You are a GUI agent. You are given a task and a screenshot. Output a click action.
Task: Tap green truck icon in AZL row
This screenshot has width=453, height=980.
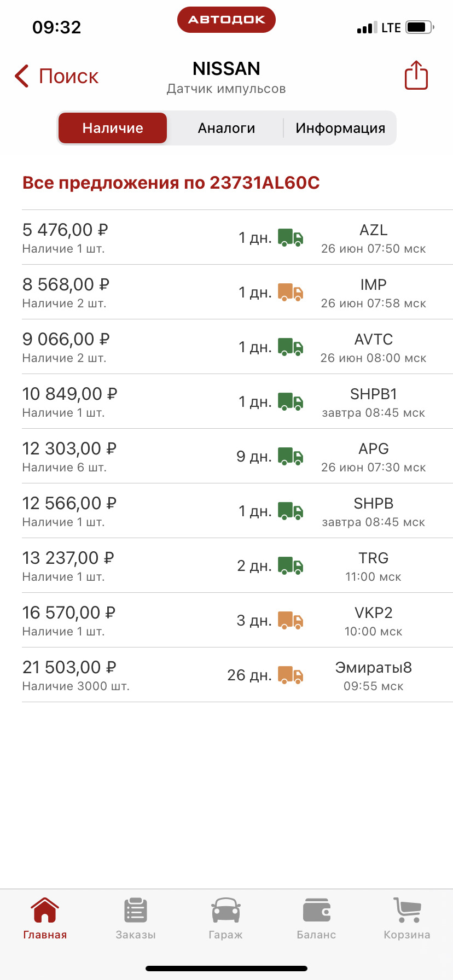click(291, 238)
